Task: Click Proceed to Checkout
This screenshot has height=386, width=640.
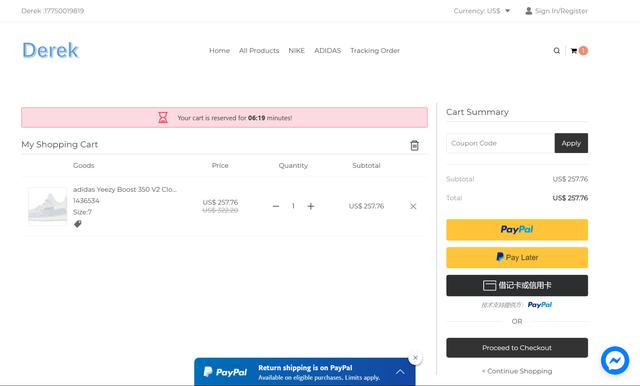Action: 517,348
